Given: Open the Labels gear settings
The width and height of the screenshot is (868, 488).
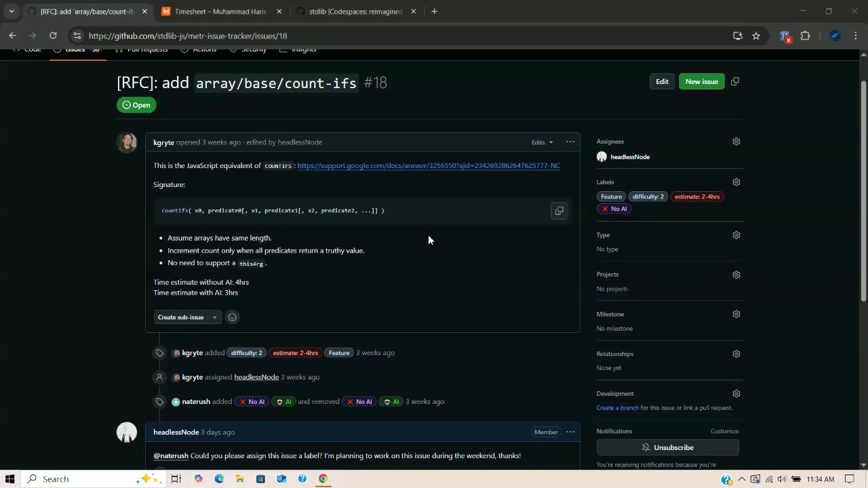Looking at the screenshot, I should click(736, 182).
